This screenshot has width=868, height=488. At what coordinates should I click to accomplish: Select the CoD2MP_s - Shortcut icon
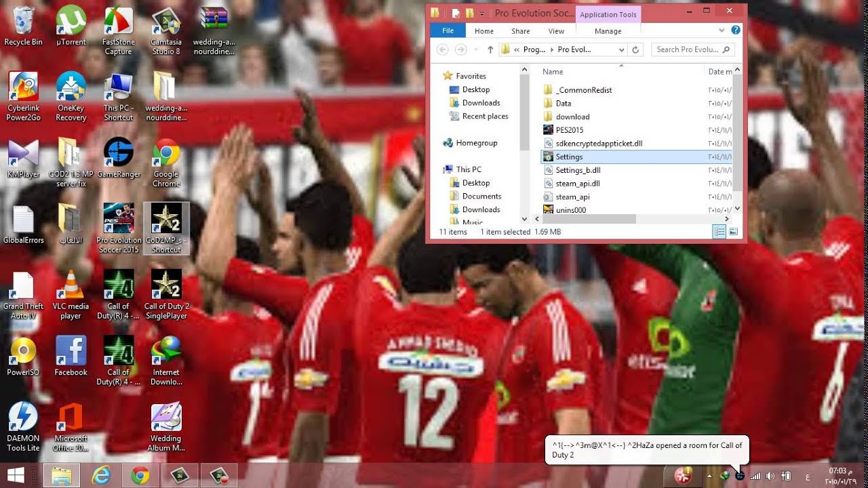166,228
